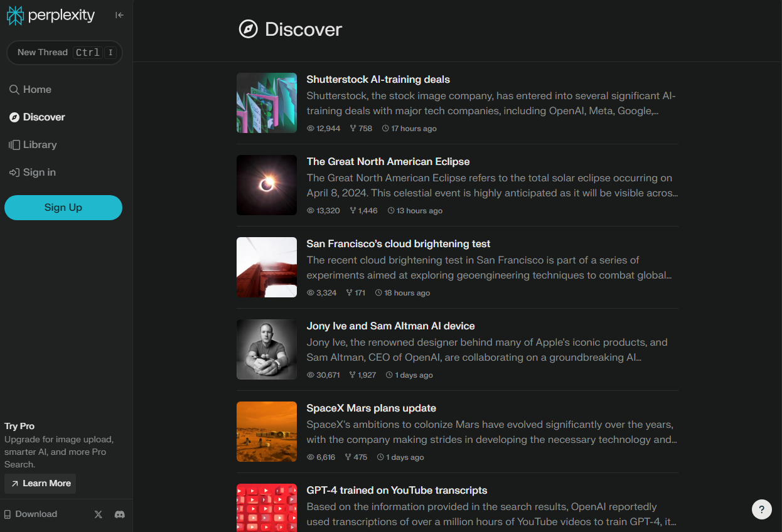Viewport: 782px width, 532px height.
Task: Click the Discover compass icon in the header
Action: 249,29
